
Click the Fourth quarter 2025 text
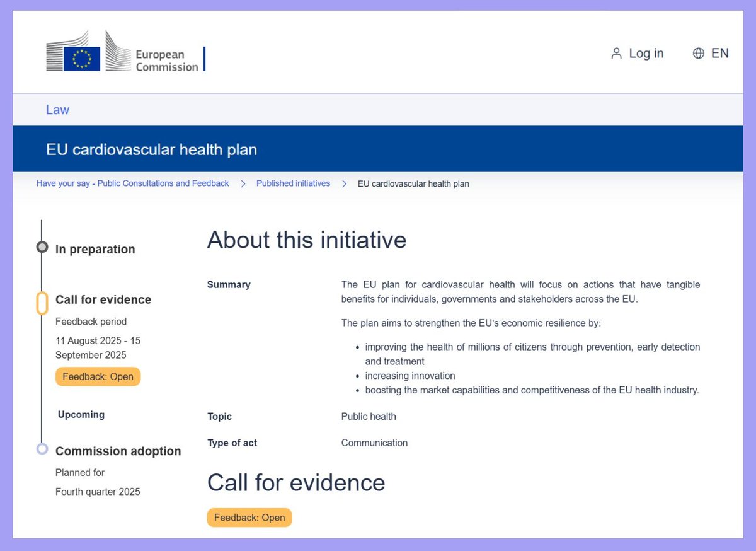(x=98, y=491)
